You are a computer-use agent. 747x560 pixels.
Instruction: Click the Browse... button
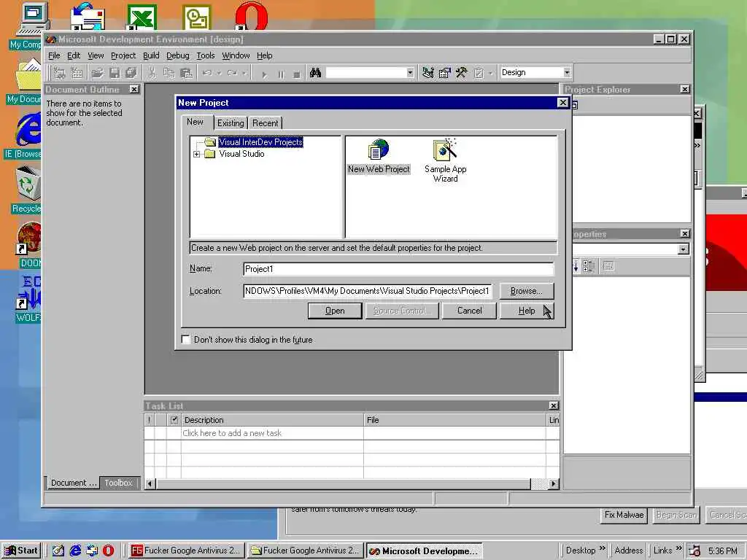pyautogui.click(x=527, y=290)
